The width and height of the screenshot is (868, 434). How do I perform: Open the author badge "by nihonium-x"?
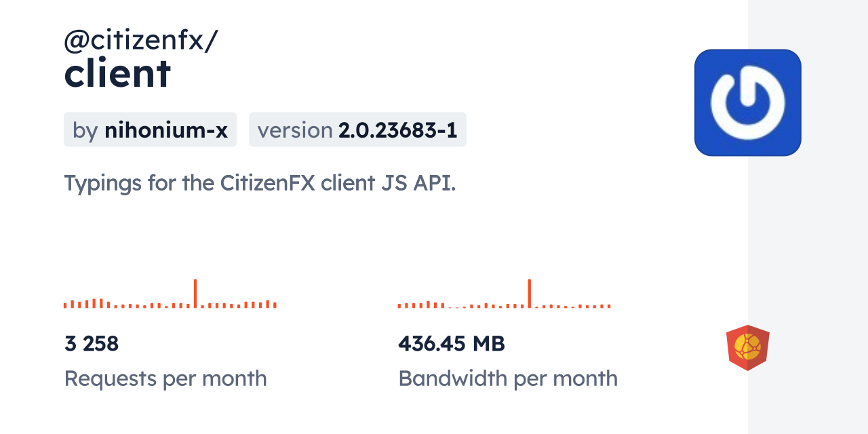(x=150, y=130)
